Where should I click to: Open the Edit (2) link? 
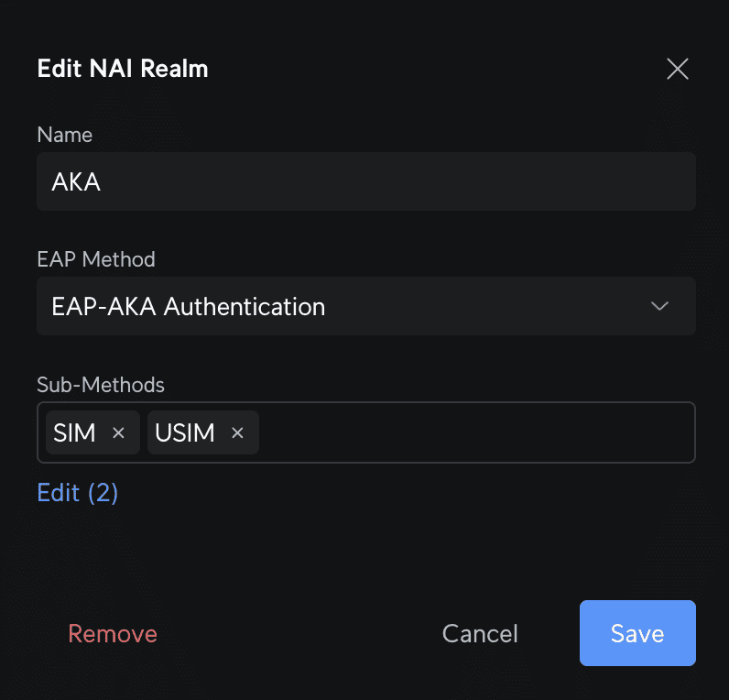pyautogui.click(x=78, y=492)
